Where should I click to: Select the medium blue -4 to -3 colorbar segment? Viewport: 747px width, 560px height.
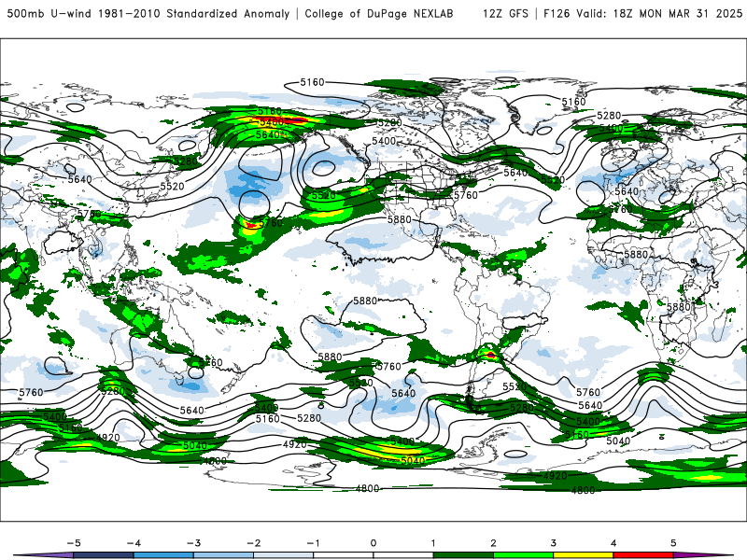point(163,555)
